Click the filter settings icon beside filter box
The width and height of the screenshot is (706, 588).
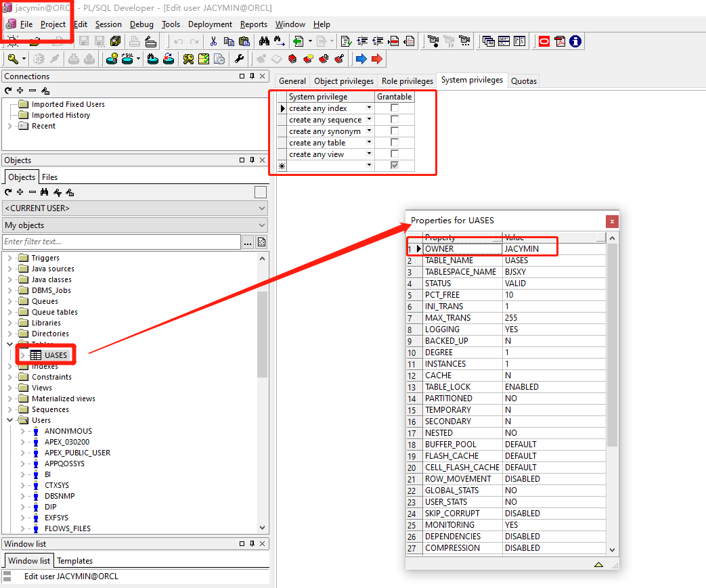click(x=261, y=242)
